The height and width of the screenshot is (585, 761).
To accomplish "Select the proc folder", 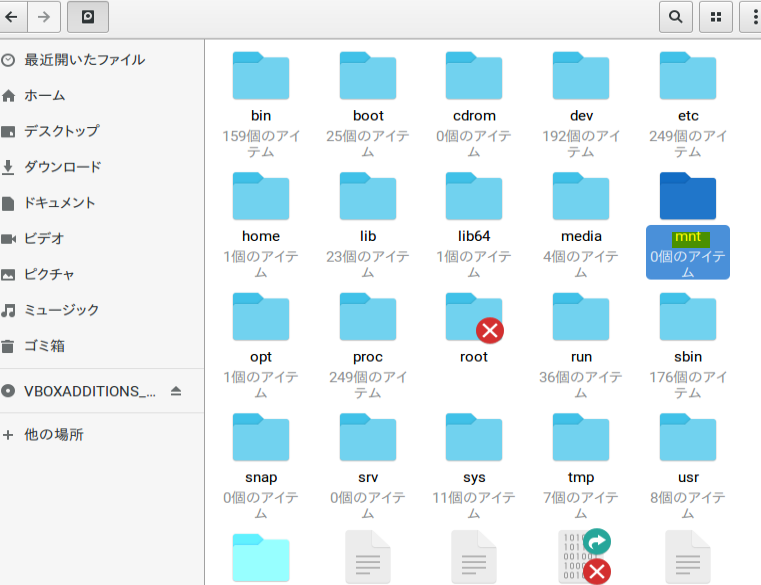I will coord(368,317).
